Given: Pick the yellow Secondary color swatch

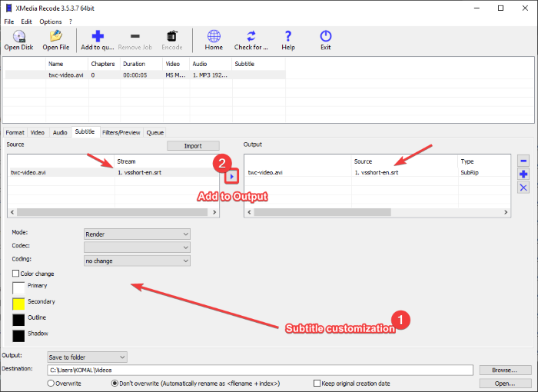Looking at the screenshot, I should [x=19, y=303].
